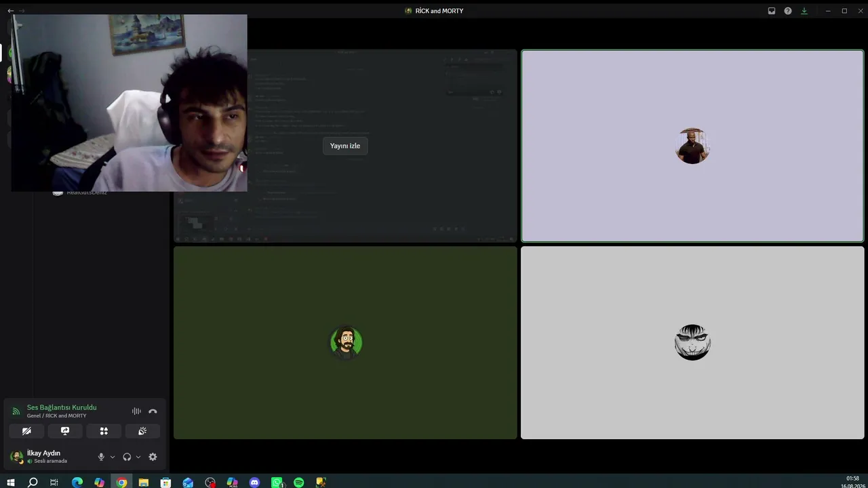Click the green download update icon
Image resolution: width=868 pixels, height=488 pixels.
coord(804,11)
